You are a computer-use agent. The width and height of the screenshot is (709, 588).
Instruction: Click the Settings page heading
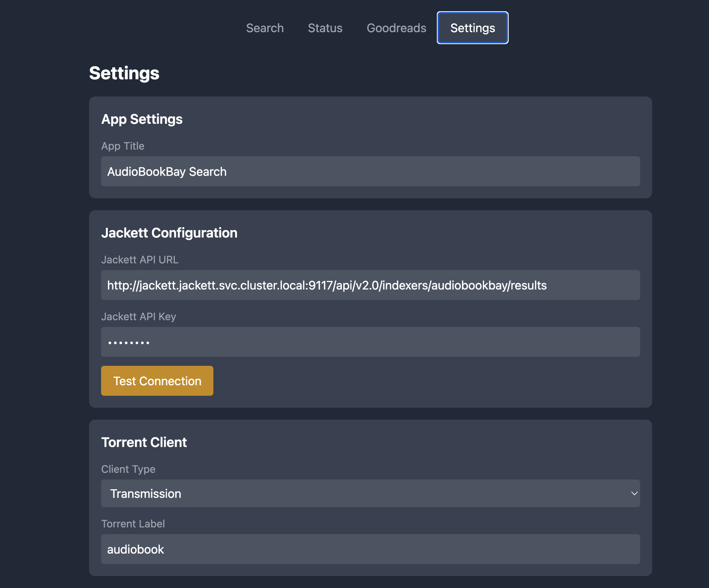(x=124, y=73)
